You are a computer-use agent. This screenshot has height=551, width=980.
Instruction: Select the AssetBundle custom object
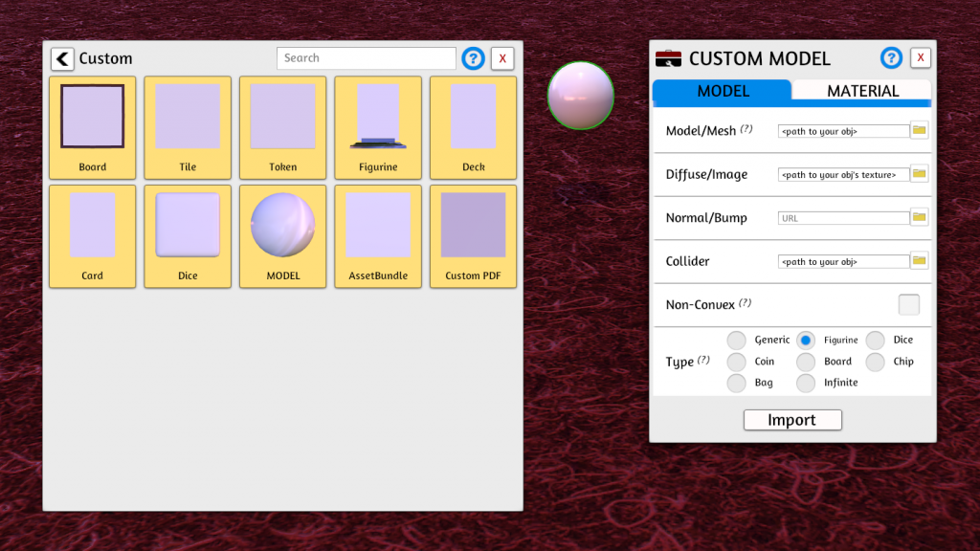click(x=378, y=235)
